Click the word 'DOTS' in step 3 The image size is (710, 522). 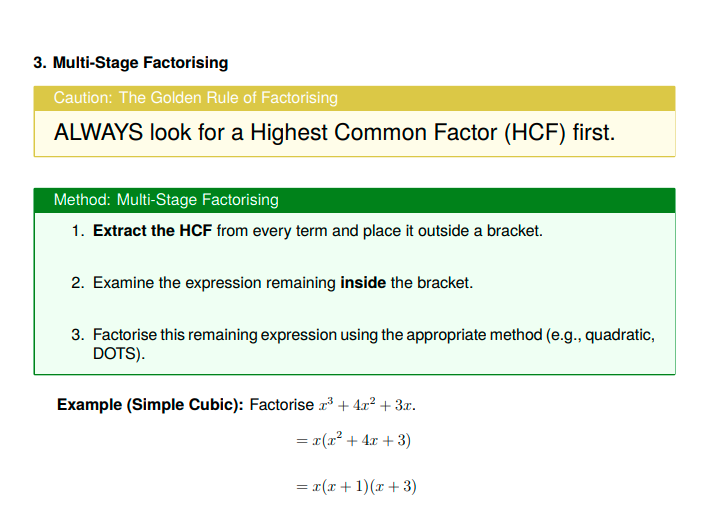(x=113, y=354)
